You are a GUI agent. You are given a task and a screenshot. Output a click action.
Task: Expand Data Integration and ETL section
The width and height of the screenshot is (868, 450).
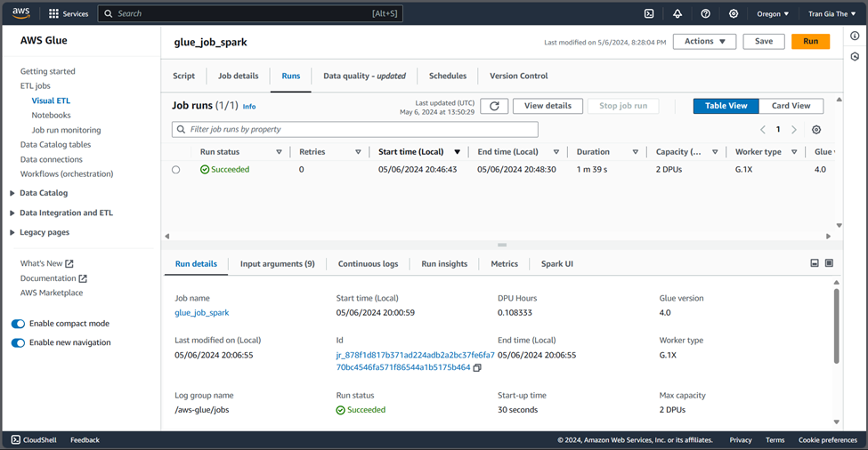tap(12, 213)
